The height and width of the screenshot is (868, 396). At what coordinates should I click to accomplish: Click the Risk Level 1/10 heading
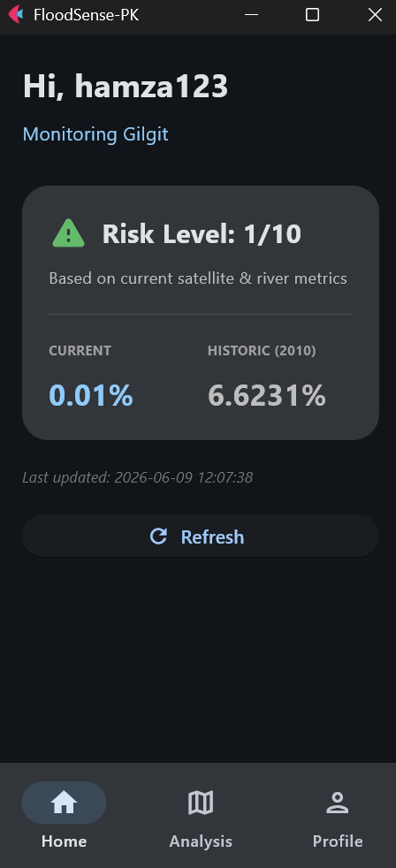coord(202,234)
